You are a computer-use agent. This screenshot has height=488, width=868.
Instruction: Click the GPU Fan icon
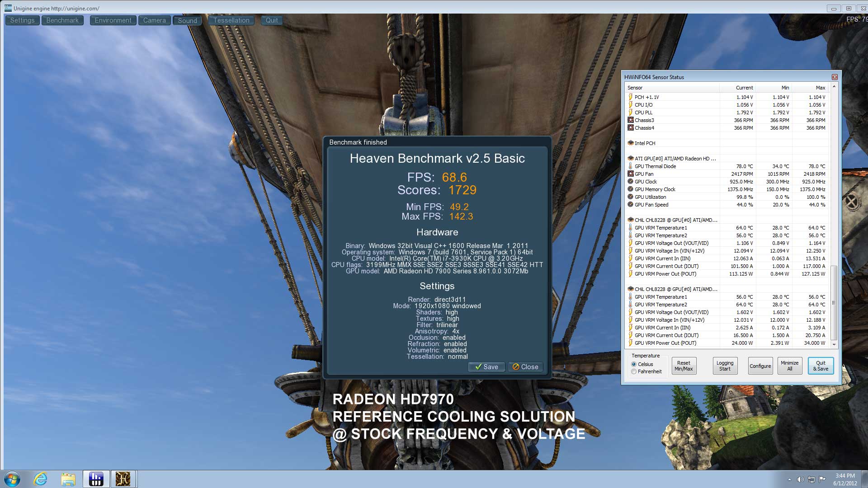tap(630, 174)
